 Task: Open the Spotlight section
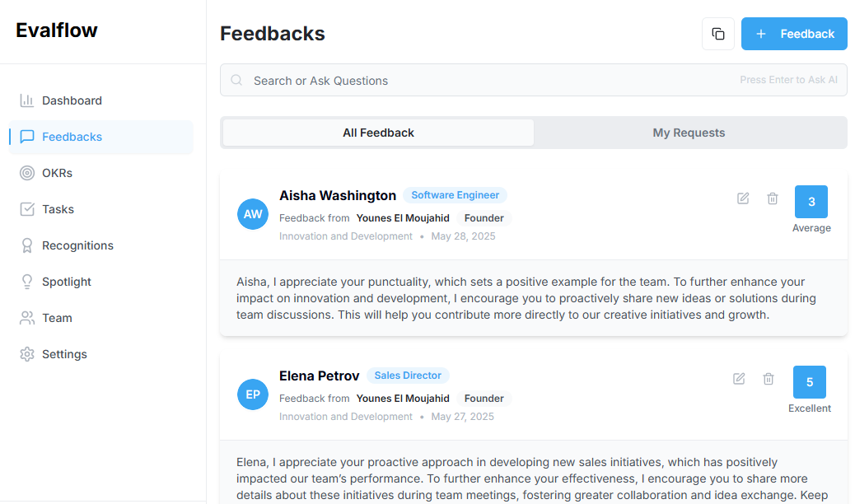67,282
